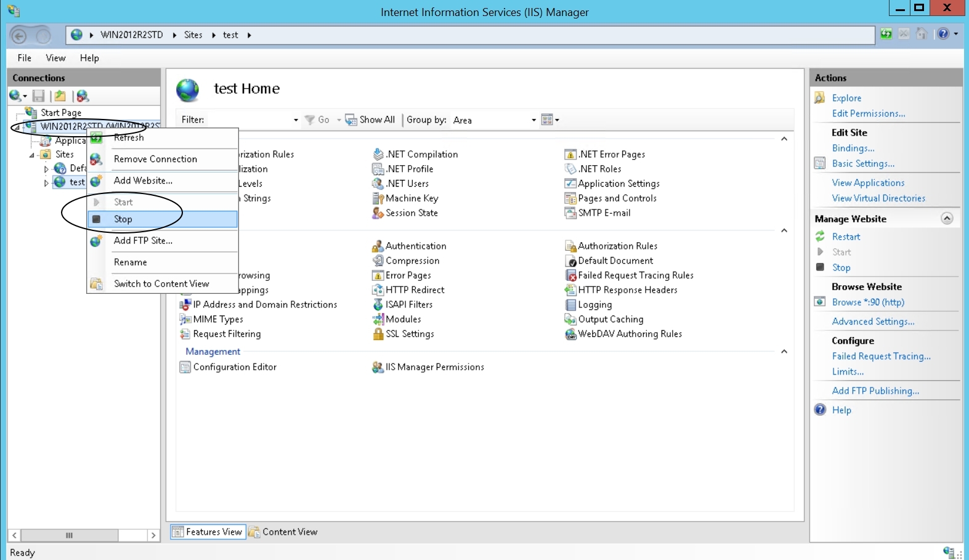
Task: Open the Failed Request Tracing Rules icon
Action: (570, 275)
